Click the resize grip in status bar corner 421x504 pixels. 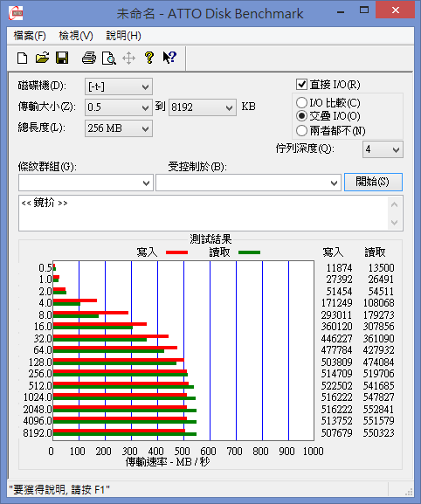(409, 492)
